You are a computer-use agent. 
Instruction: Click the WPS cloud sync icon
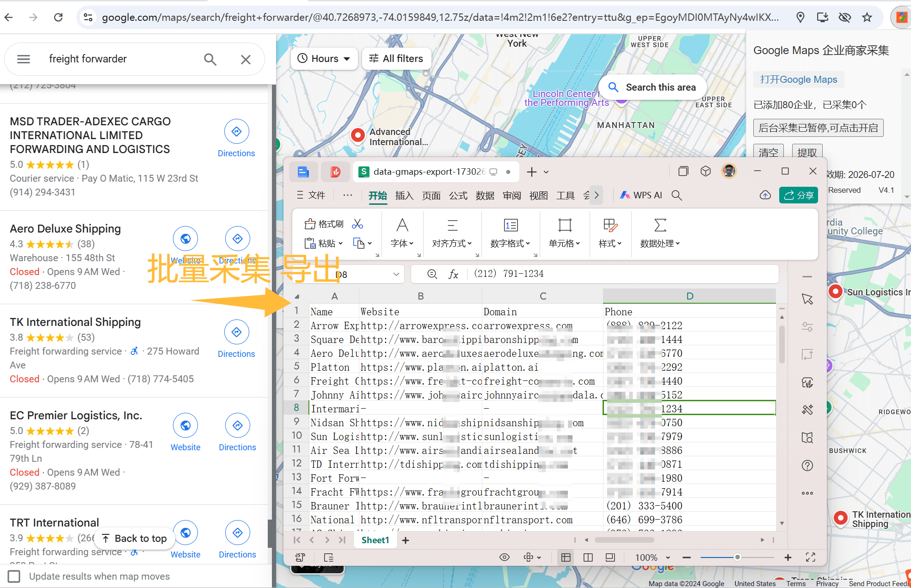tap(765, 195)
